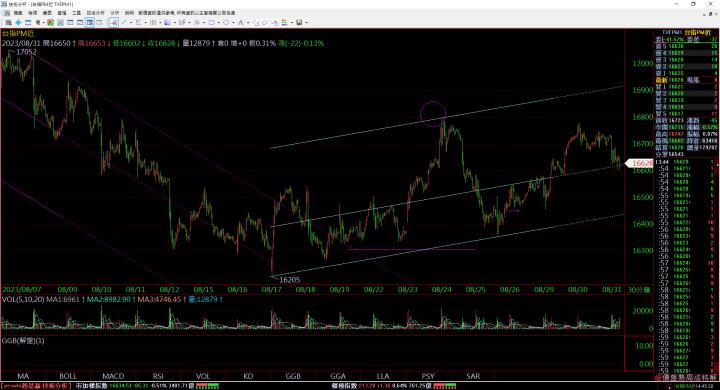Select the BOLL indicator tab

[x=68, y=376]
